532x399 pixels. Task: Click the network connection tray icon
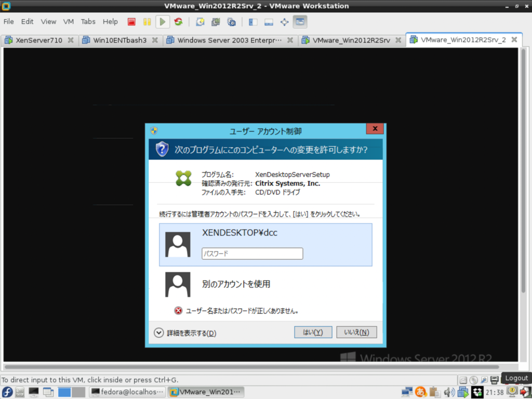[x=407, y=392]
